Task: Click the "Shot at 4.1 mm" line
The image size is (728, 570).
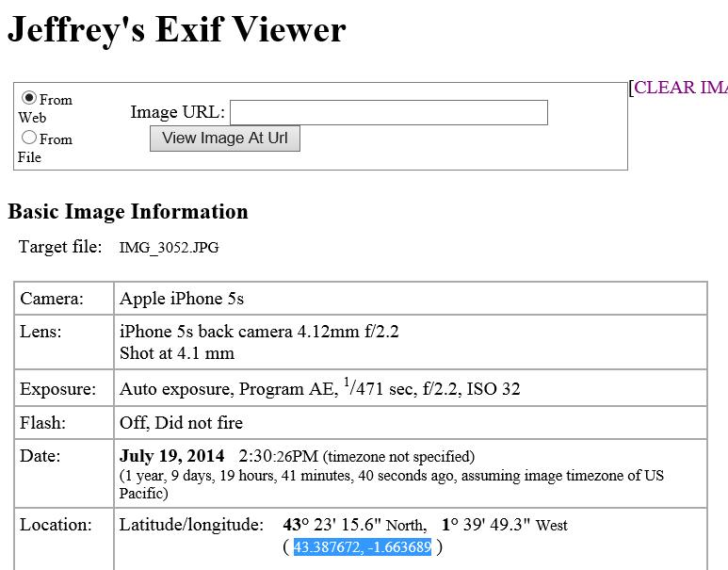Action: pos(177,353)
